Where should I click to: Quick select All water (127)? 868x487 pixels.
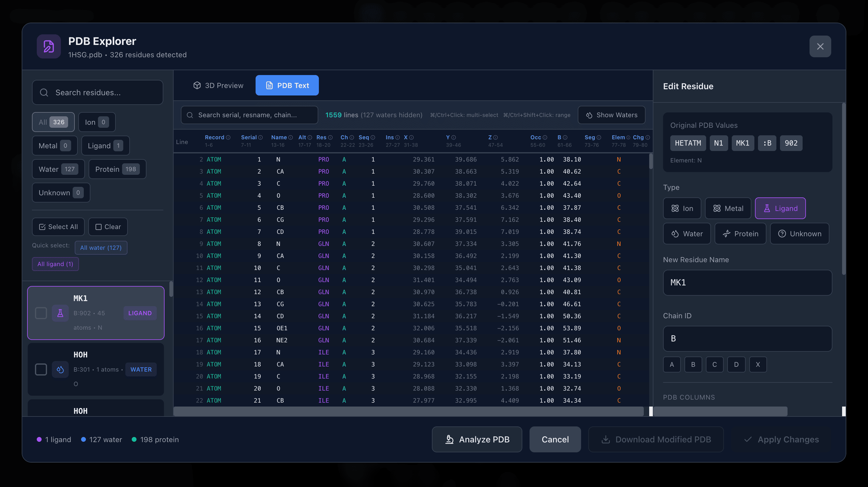101,247
